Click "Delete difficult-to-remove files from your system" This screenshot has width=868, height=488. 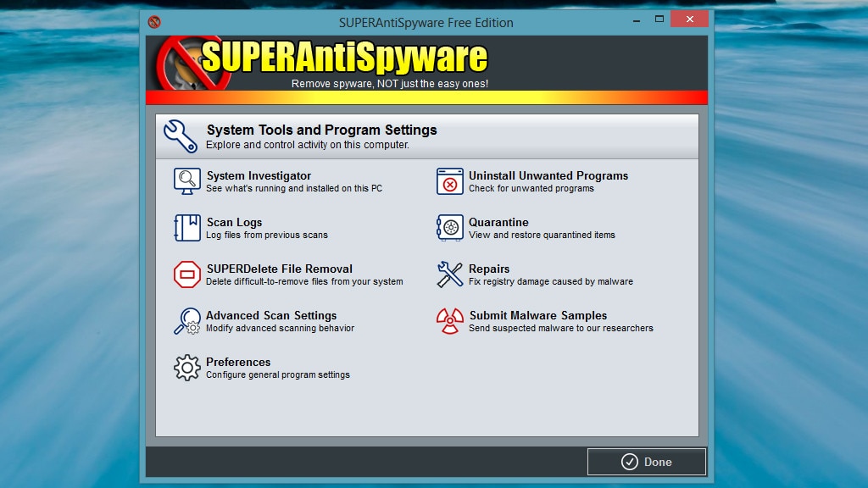(x=304, y=281)
